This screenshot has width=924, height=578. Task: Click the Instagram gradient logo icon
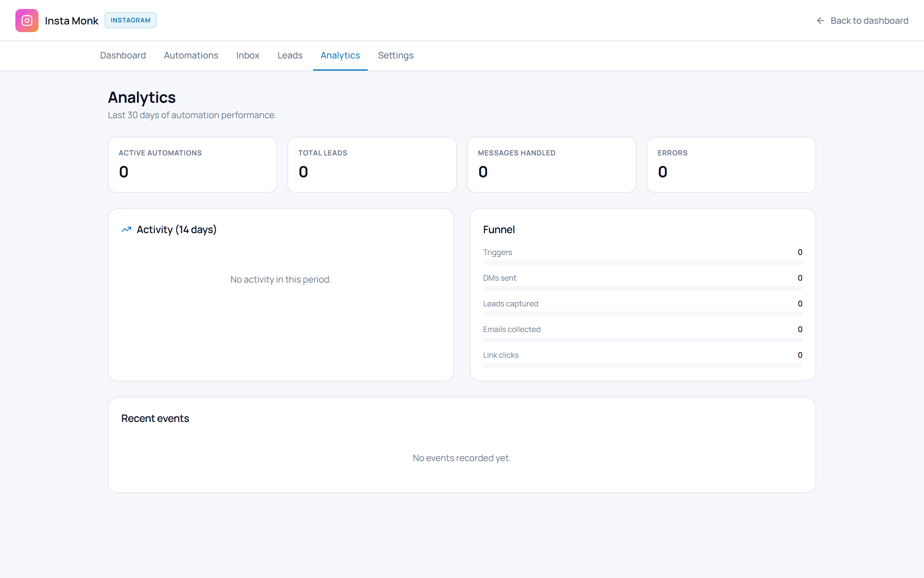coord(27,20)
